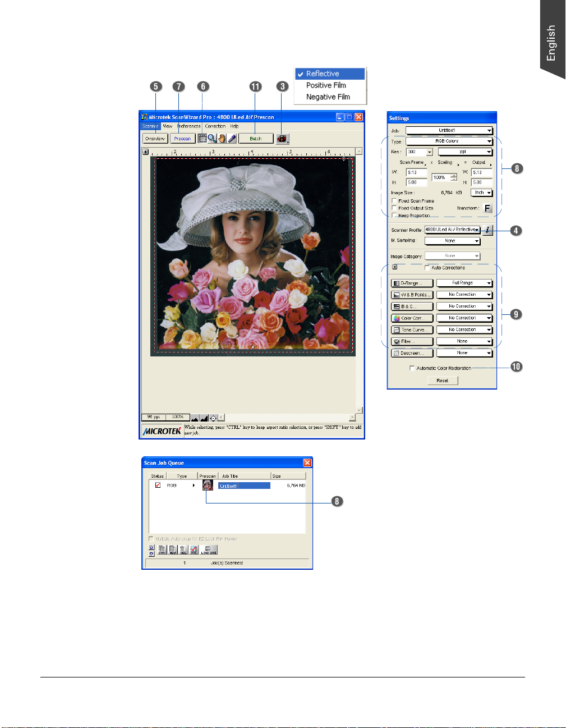Click the Scaling percentage stepper arrows
The width and height of the screenshot is (566, 728).
(x=454, y=177)
